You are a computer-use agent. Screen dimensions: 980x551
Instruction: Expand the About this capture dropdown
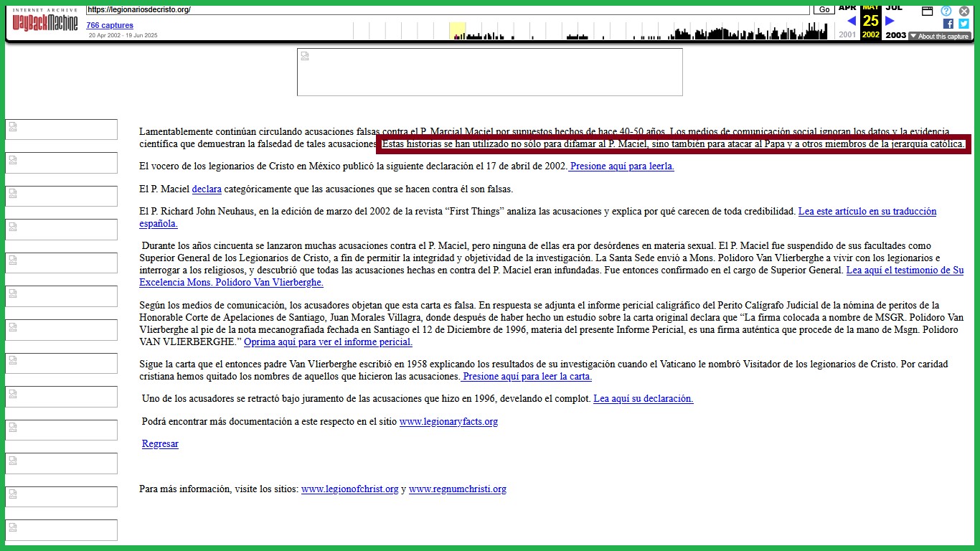coord(939,36)
